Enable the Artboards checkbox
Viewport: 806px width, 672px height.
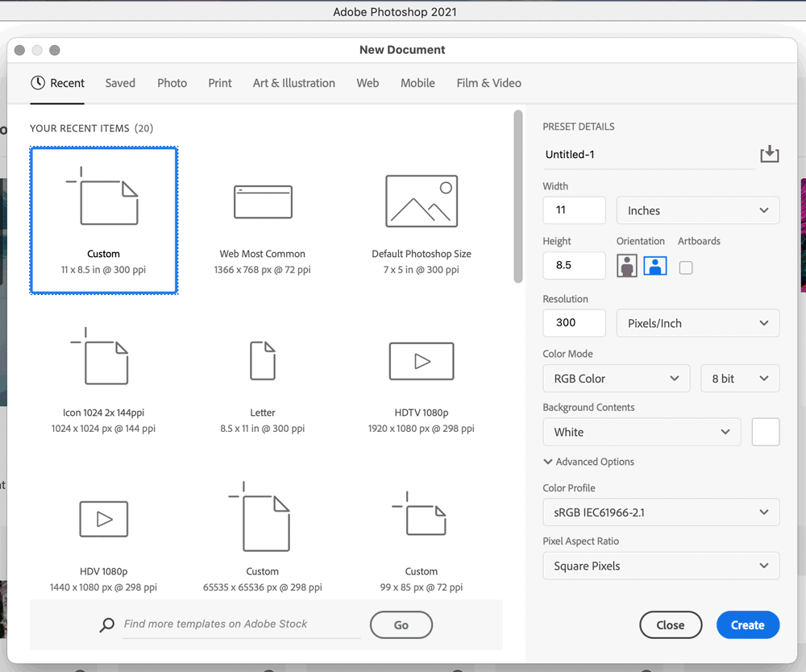pyautogui.click(x=686, y=268)
